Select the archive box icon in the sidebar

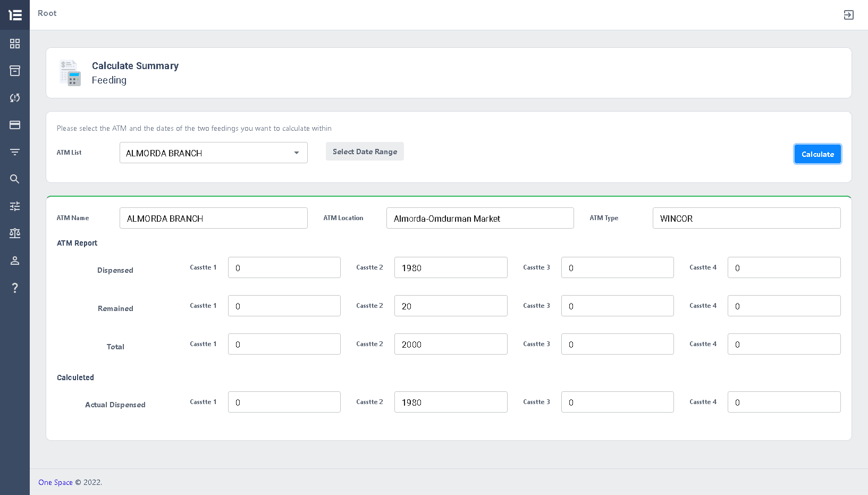point(14,71)
